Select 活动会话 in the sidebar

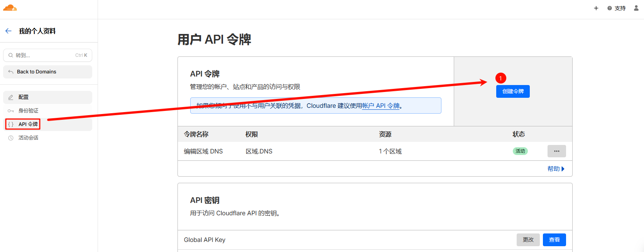(29, 138)
